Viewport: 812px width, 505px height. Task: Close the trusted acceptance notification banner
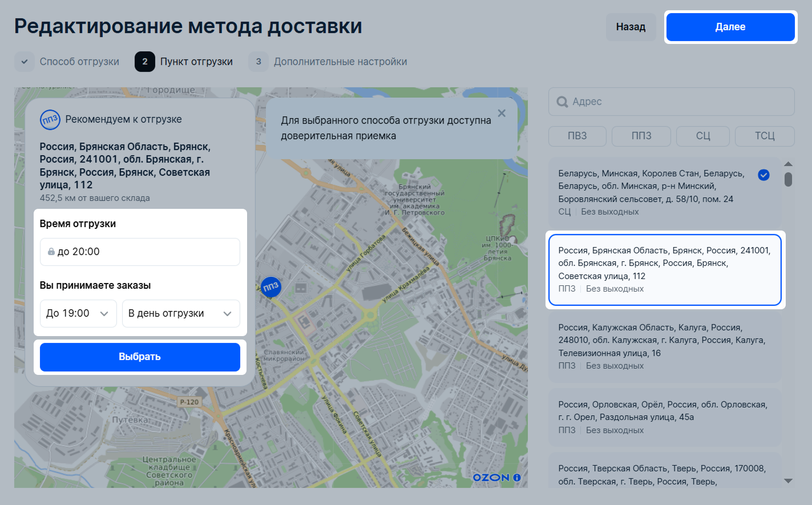[502, 114]
